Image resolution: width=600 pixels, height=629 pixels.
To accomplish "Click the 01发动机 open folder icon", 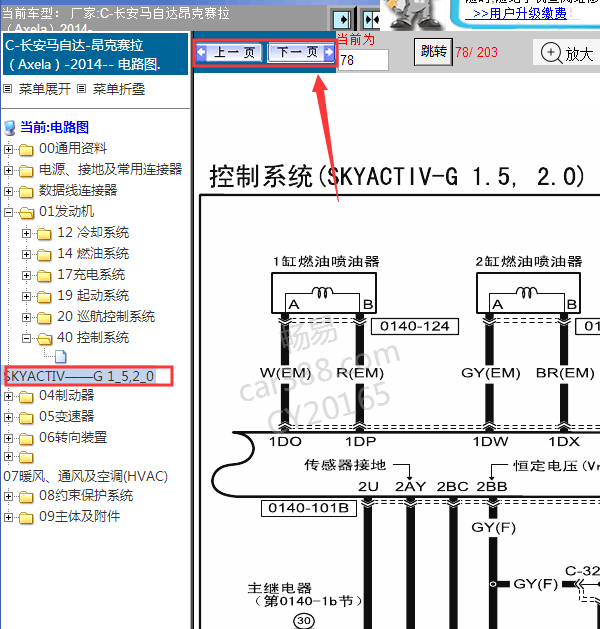I will click(x=26, y=213).
